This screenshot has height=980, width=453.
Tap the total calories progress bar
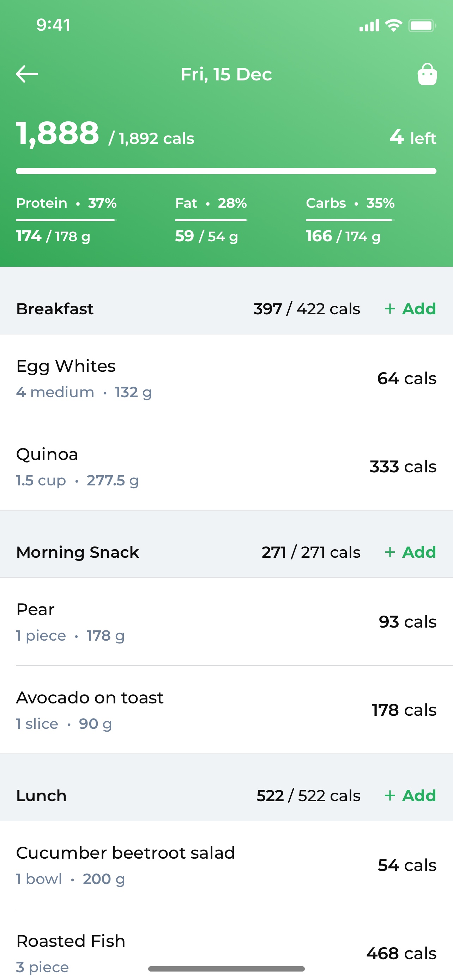point(226,171)
